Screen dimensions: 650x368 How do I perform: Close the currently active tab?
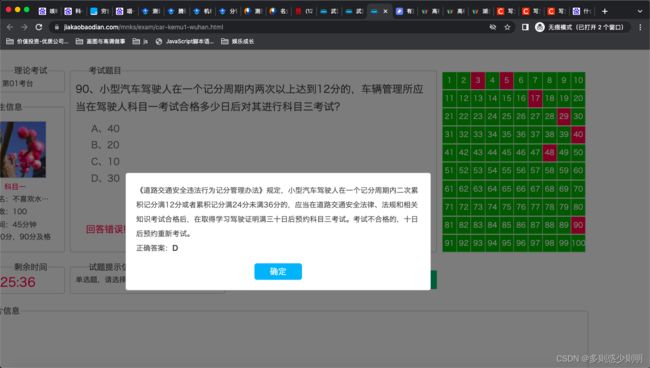point(385,11)
